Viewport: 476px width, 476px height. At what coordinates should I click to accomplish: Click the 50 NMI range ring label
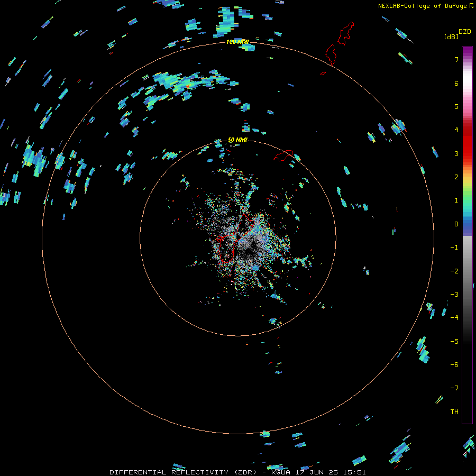click(237, 140)
